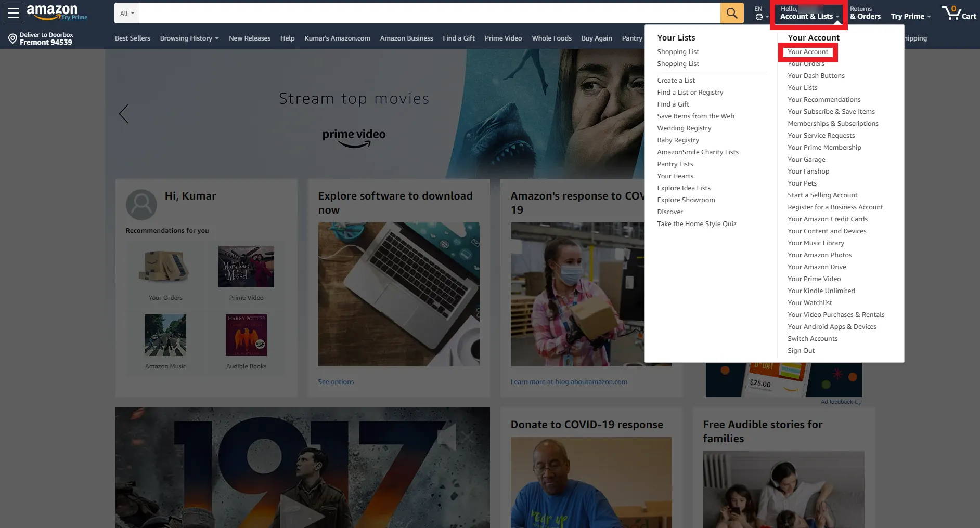The width and height of the screenshot is (980, 528).
Task: Select Your Dash Buttons
Action: [x=816, y=75]
